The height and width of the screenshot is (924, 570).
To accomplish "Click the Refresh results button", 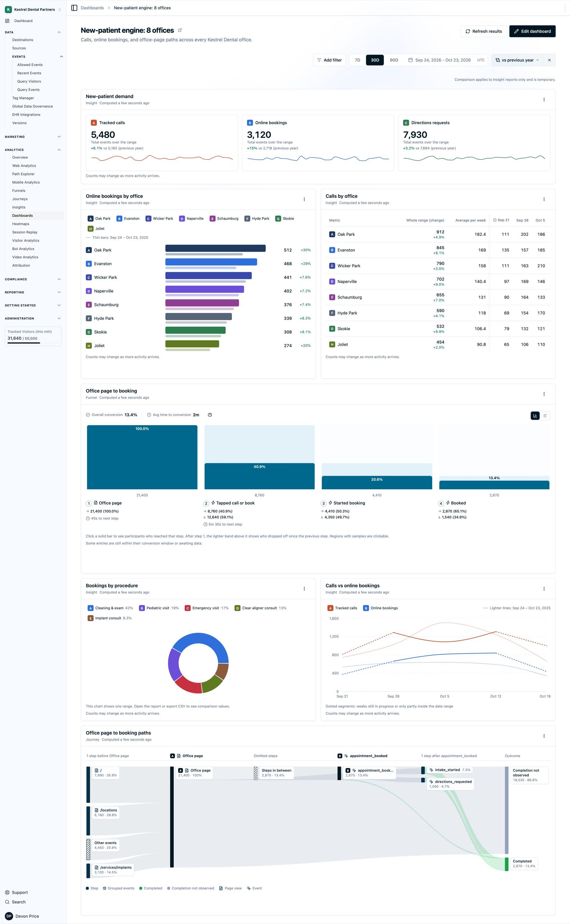I will click(x=483, y=31).
